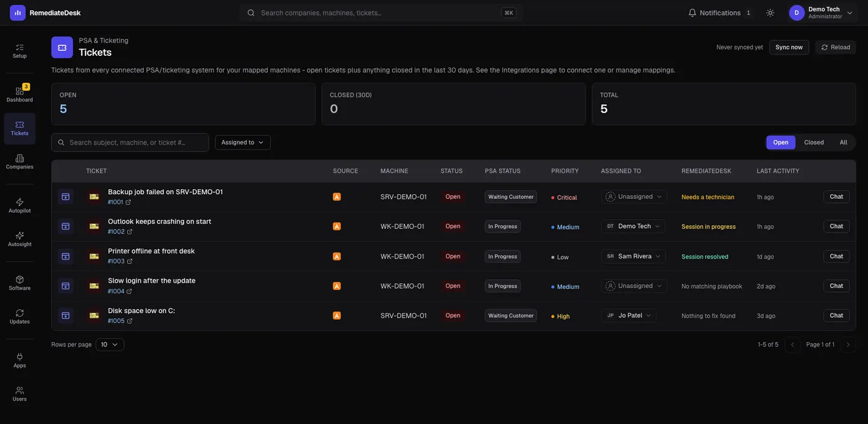Open Dashboard in the sidebar
868x424 pixels.
click(20, 94)
